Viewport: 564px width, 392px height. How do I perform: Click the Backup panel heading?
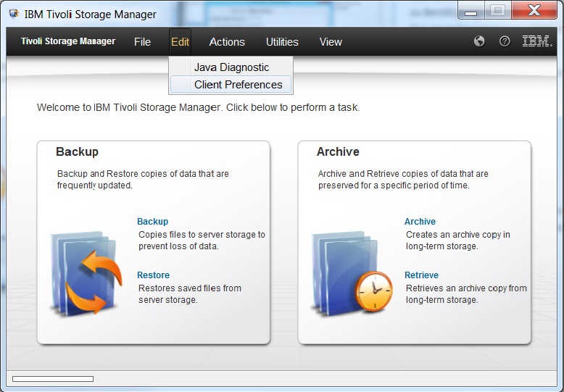click(77, 151)
